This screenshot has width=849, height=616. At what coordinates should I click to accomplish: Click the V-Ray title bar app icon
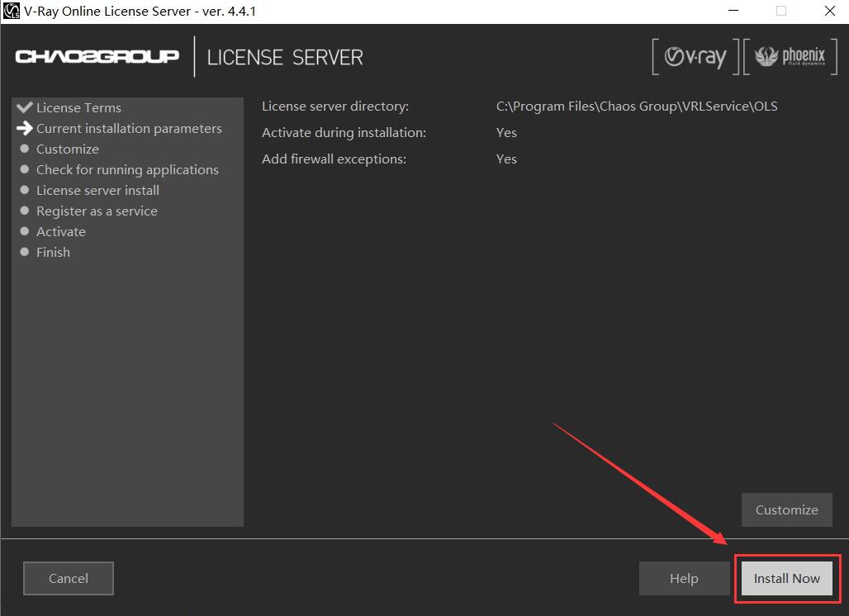12,11
